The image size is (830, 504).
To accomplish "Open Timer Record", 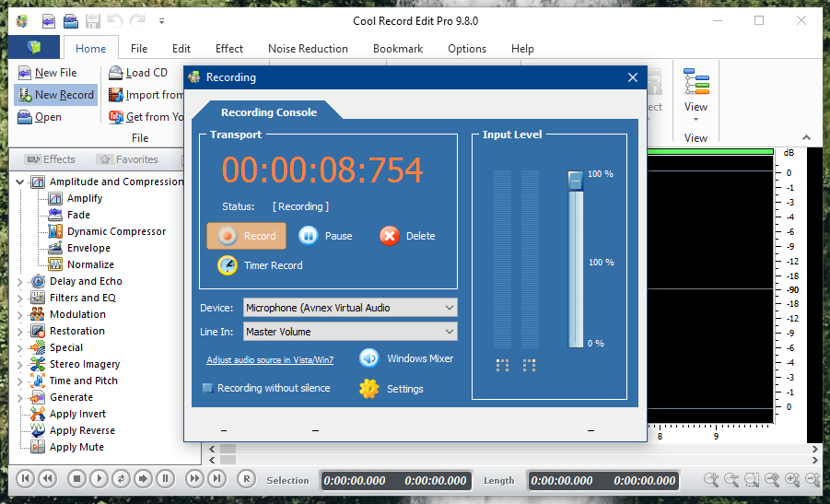I will tap(260, 265).
